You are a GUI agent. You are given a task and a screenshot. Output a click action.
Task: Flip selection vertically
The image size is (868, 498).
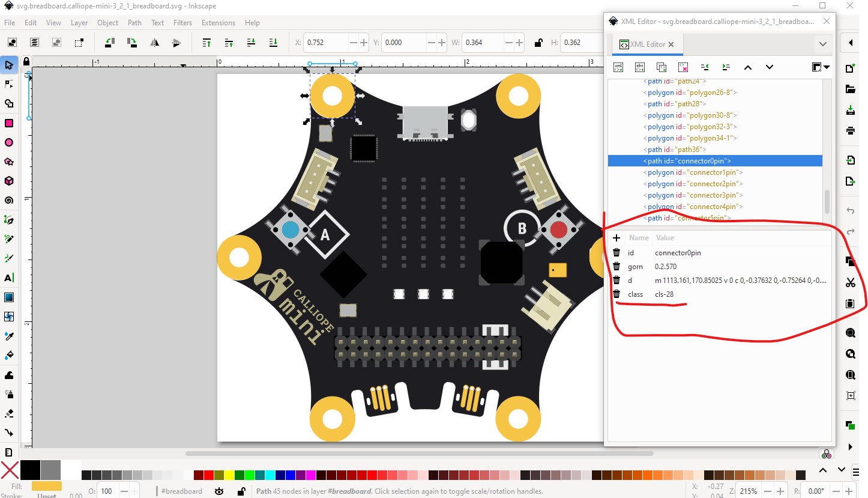pyautogui.click(x=176, y=43)
